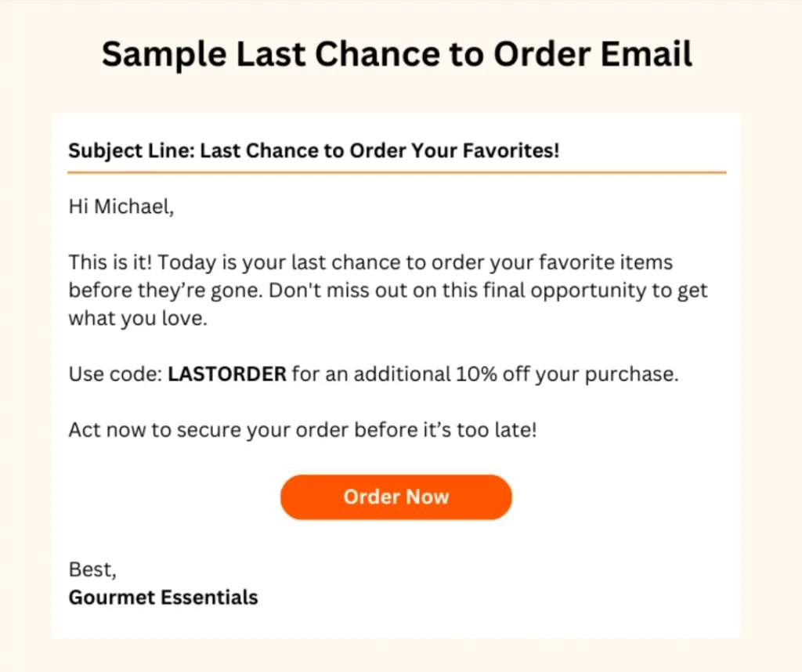The image size is (802, 672).
Task: Click the Sample Last Chance to Order Email heading
Action: pyautogui.click(x=397, y=54)
